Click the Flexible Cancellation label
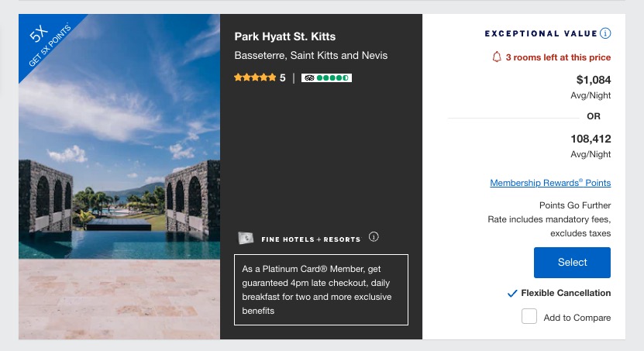 coord(566,293)
